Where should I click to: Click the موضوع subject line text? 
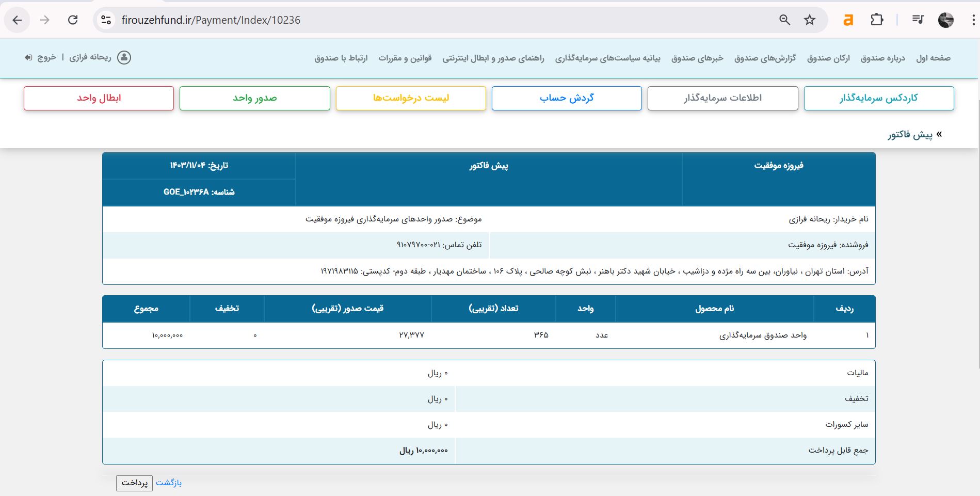pyautogui.click(x=393, y=219)
